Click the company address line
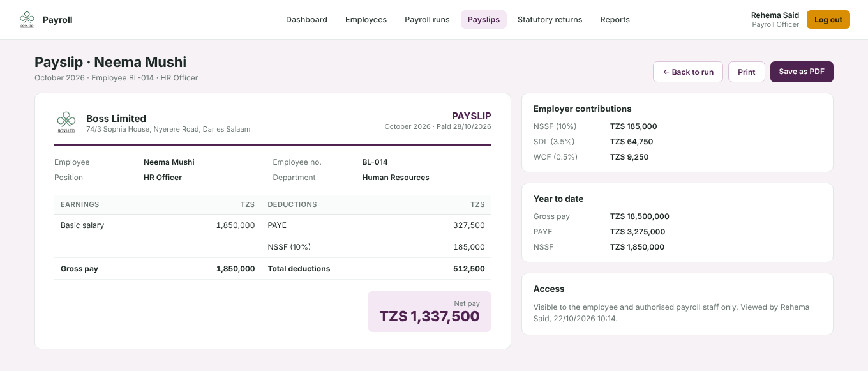This screenshot has width=868, height=371. pos(168,129)
